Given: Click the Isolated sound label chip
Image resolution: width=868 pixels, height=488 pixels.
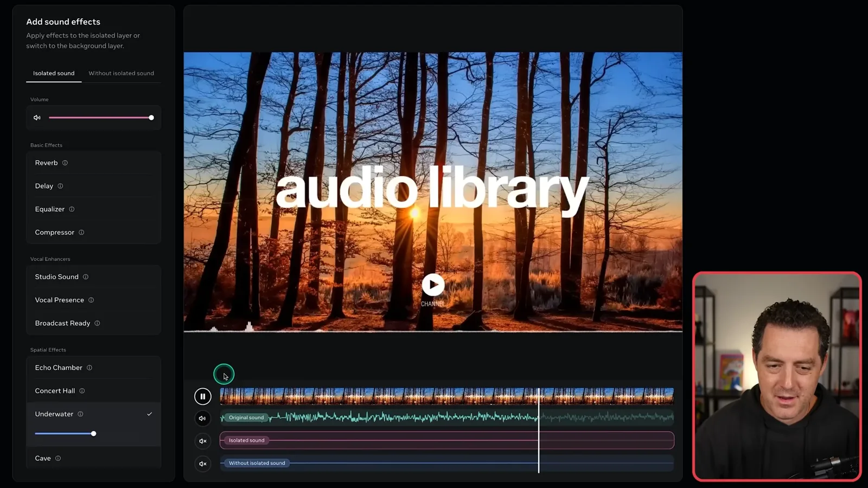Looking at the screenshot, I should (246, 440).
